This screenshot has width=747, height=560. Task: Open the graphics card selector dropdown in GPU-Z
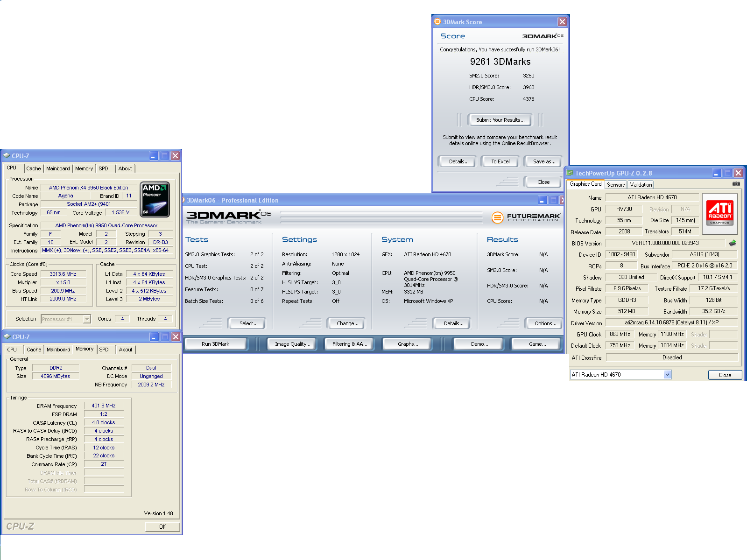[667, 374]
